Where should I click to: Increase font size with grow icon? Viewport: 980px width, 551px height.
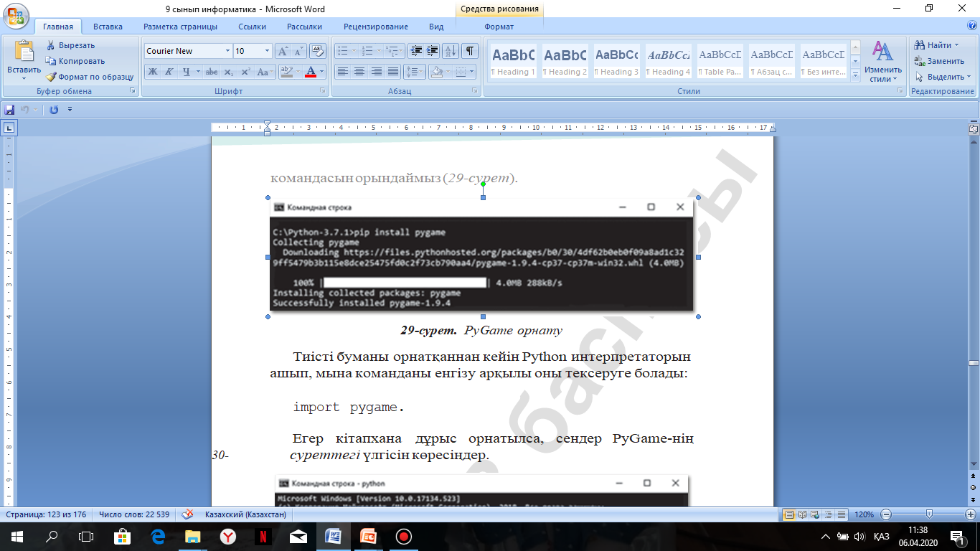[283, 51]
